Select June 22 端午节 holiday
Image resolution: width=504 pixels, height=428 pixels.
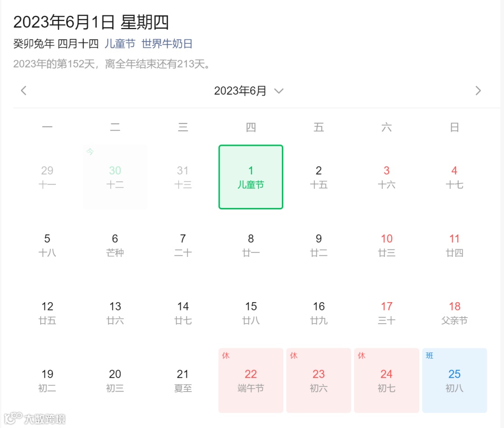point(251,380)
